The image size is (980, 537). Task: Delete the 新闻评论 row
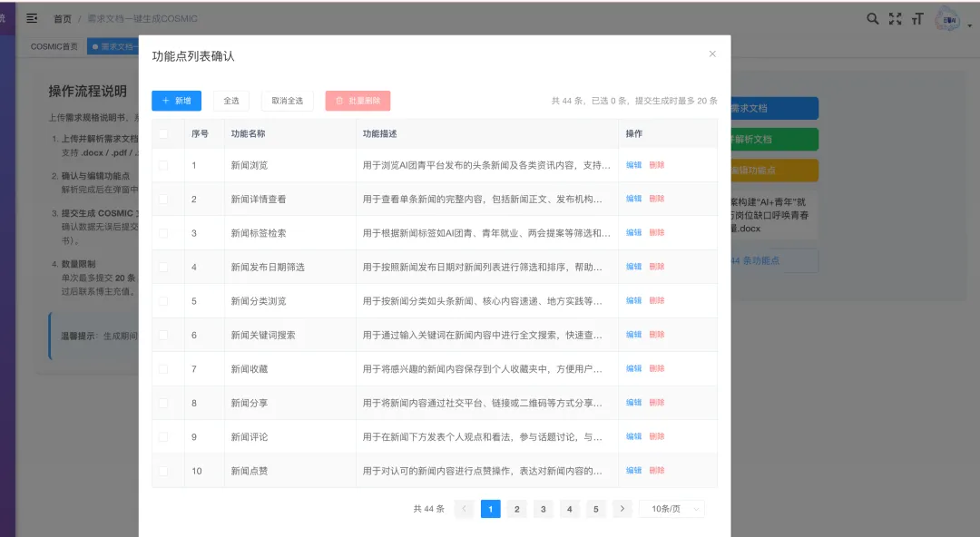[x=656, y=436]
